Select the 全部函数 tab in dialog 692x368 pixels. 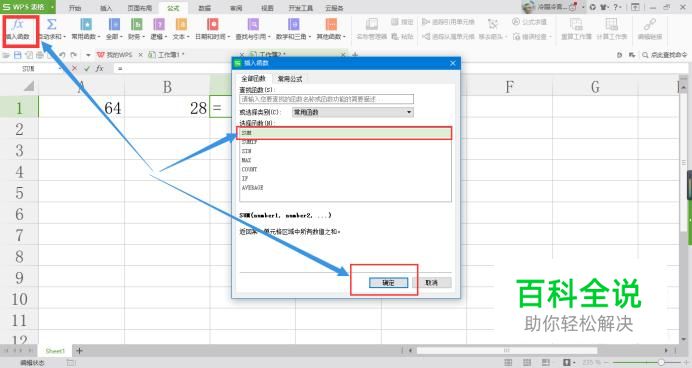(x=253, y=79)
